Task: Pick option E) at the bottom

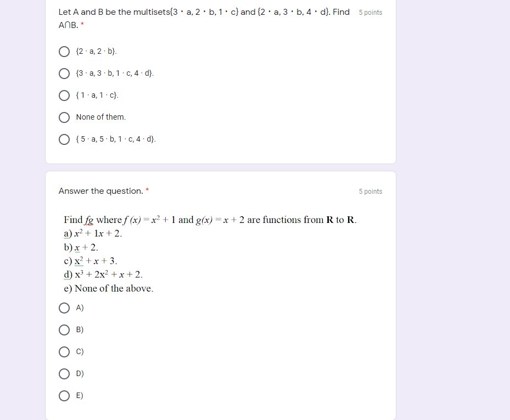Action: [x=64, y=396]
